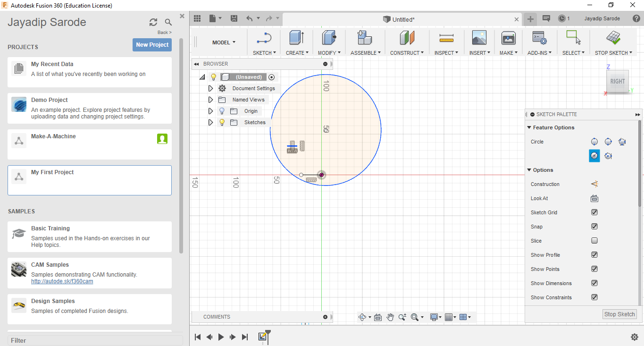Click the Make 3D print icon
This screenshot has height=346, width=644.
click(509, 38)
